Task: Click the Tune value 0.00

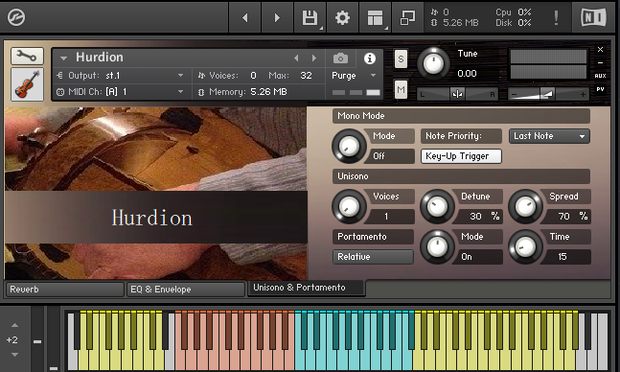Action: tap(467, 74)
